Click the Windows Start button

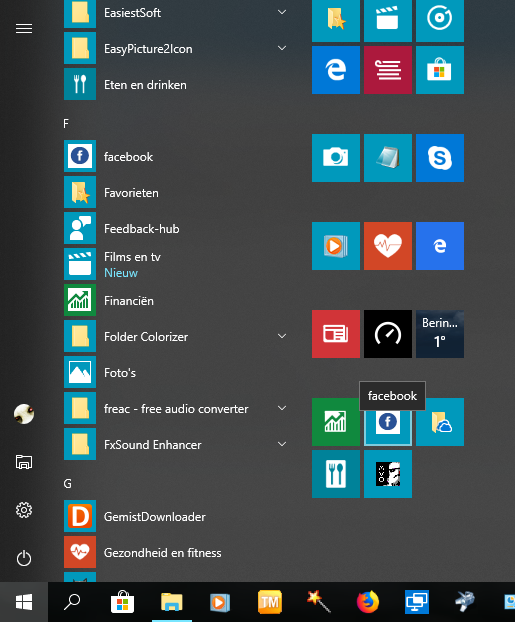(24, 602)
